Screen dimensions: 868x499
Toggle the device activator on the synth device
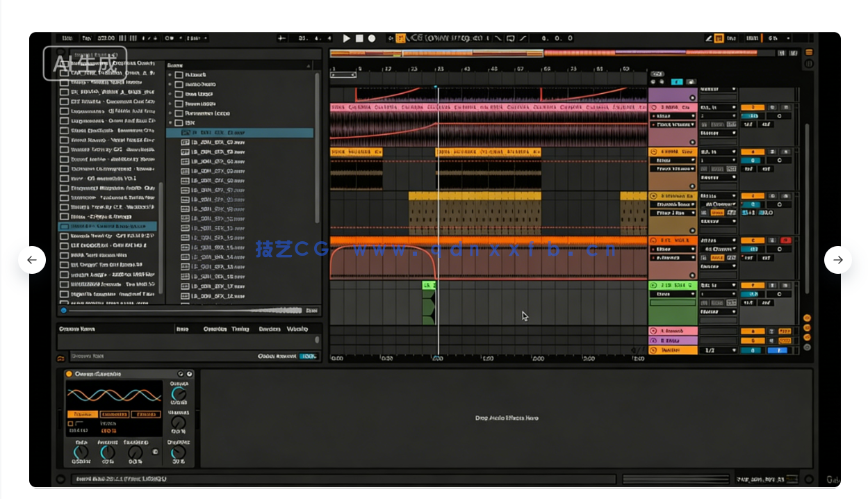click(x=69, y=373)
